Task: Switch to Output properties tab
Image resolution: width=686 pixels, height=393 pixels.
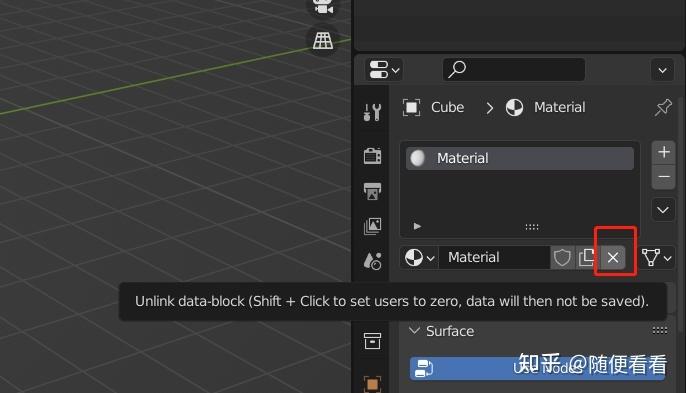Action: [x=372, y=191]
